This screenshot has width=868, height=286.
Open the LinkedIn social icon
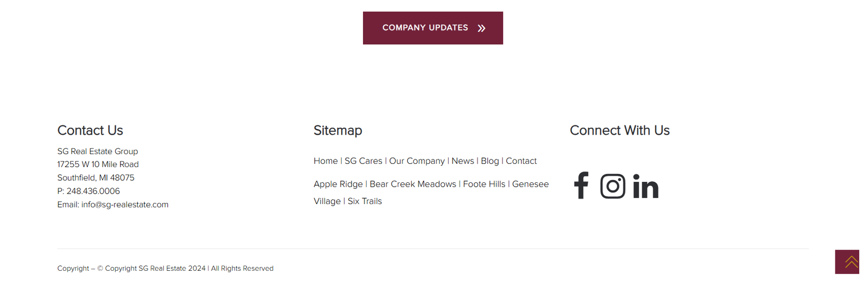click(646, 186)
